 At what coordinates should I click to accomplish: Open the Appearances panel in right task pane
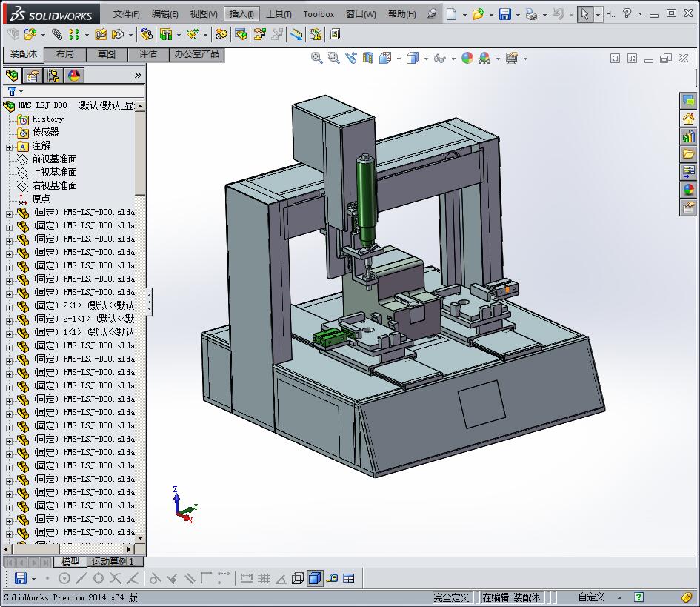coord(689,189)
